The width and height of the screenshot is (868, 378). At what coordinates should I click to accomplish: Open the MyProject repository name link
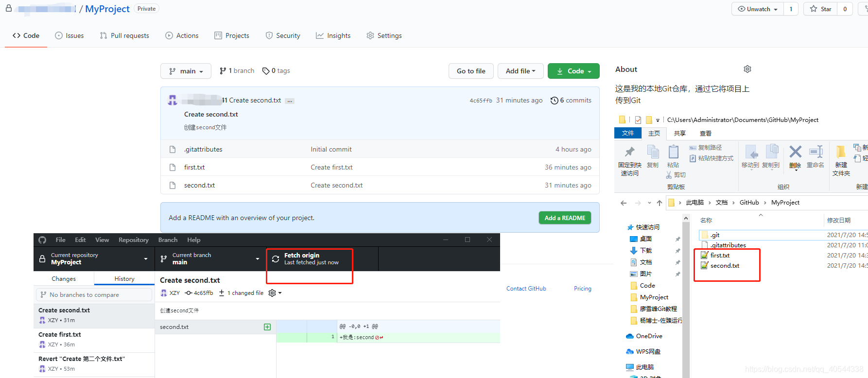pyautogui.click(x=107, y=9)
